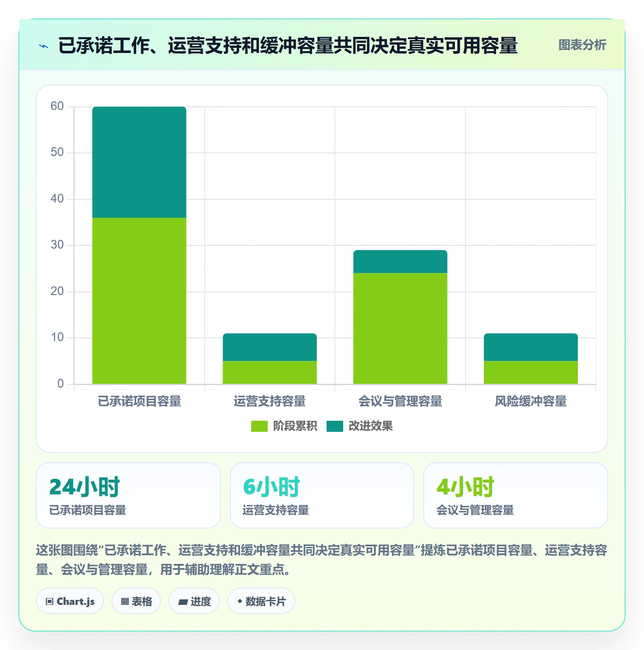Select the Chart.js tag chip

(70, 601)
